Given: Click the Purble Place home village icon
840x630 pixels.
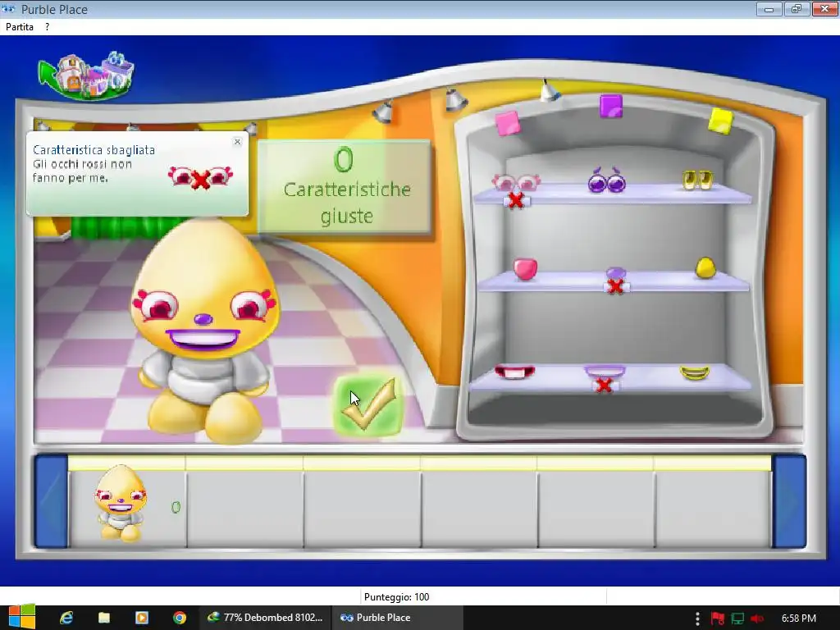Looking at the screenshot, I should click(x=87, y=76).
